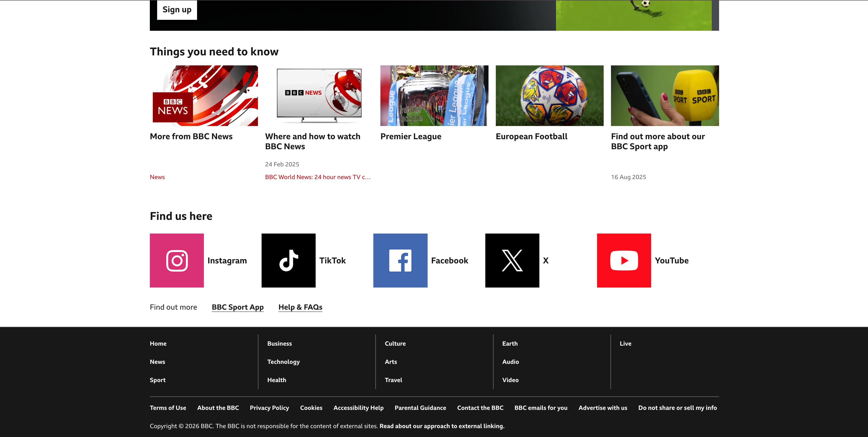
Task: Click the Instagram icon tile
Action: click(177, 260)
